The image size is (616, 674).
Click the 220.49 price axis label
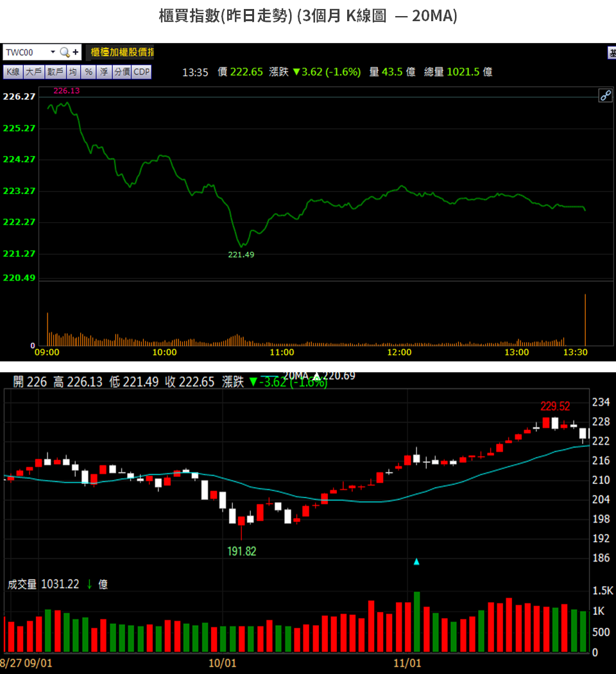19,278
